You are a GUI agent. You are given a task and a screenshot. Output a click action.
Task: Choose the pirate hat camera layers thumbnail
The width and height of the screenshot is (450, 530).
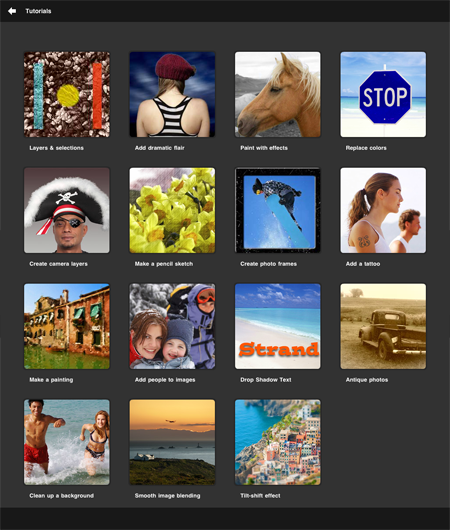[67, 210]
